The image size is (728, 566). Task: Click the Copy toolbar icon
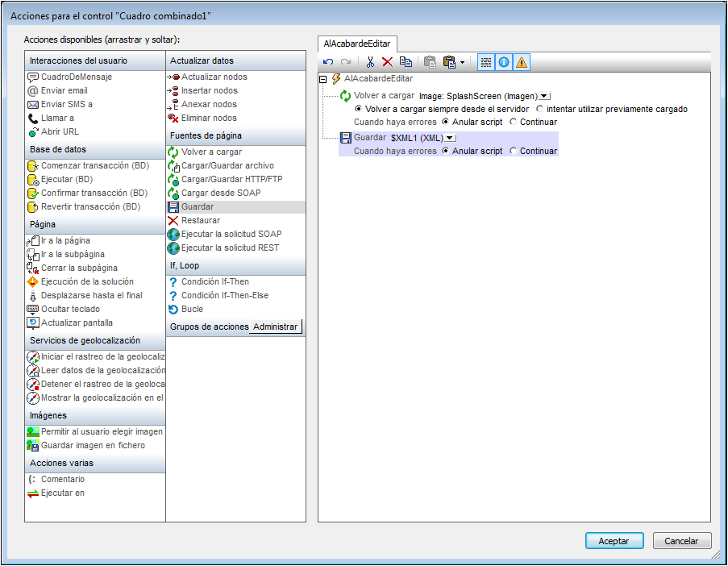pyautogui.click(x=406, y=62)
